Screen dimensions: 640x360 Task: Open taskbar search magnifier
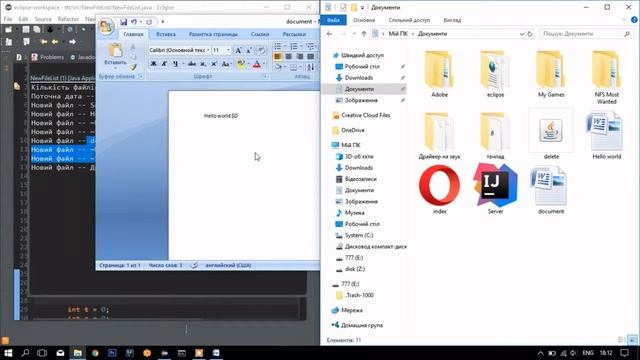pyautogui.click(x=25, y=353)
